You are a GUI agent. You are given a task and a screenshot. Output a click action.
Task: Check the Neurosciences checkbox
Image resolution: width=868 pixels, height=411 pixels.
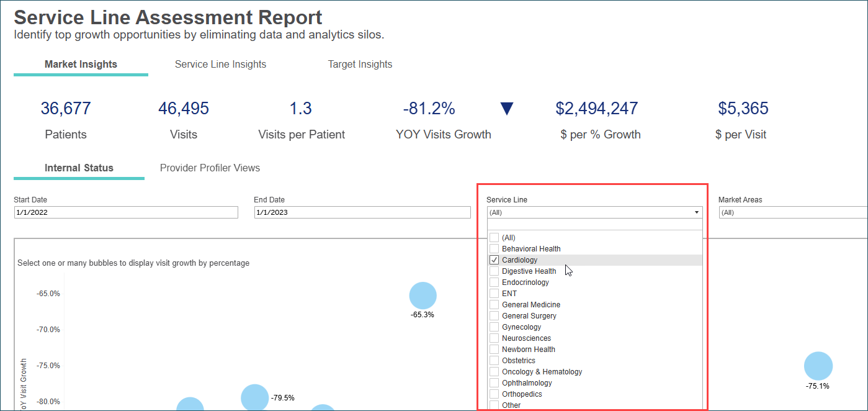[494, 338]
